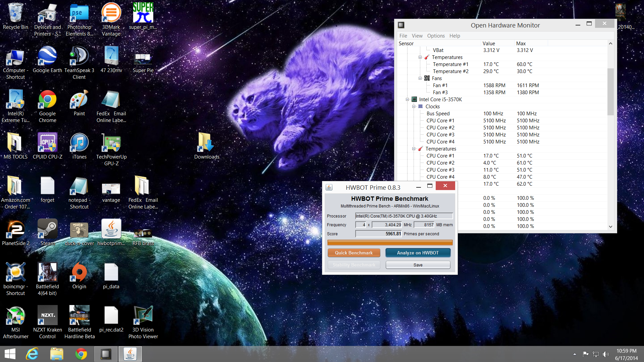Screen dimensions: 644x362
Task: Open the Google Earth shortcut
Action: (47, 59)
